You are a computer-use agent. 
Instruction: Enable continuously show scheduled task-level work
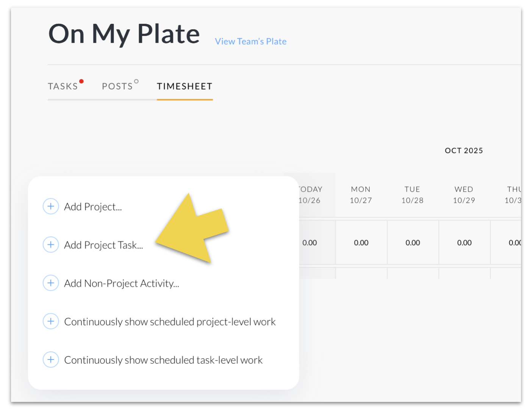point(163,360)
